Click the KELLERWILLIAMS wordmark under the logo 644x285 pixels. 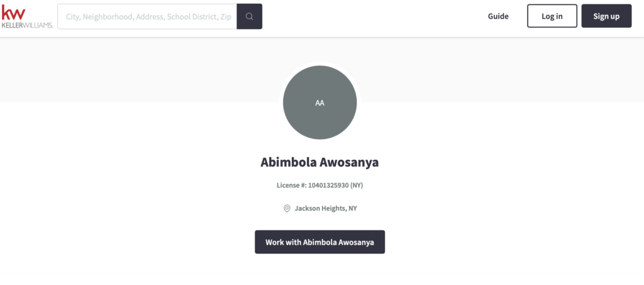tap(27, 25)
